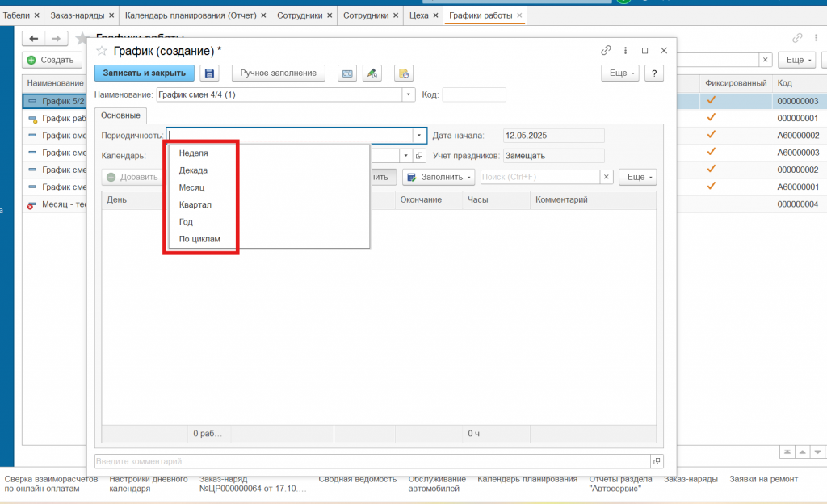The image size is (827, 504).
Task: Clear the table search with the X icon
Action: (606, 177)
